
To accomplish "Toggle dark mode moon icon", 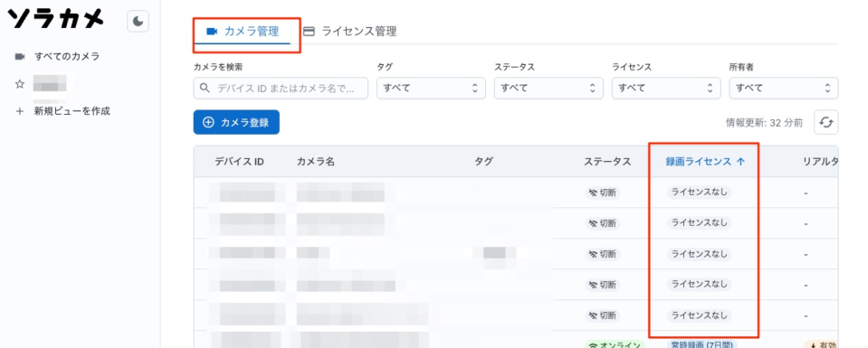I will point(138,22).
